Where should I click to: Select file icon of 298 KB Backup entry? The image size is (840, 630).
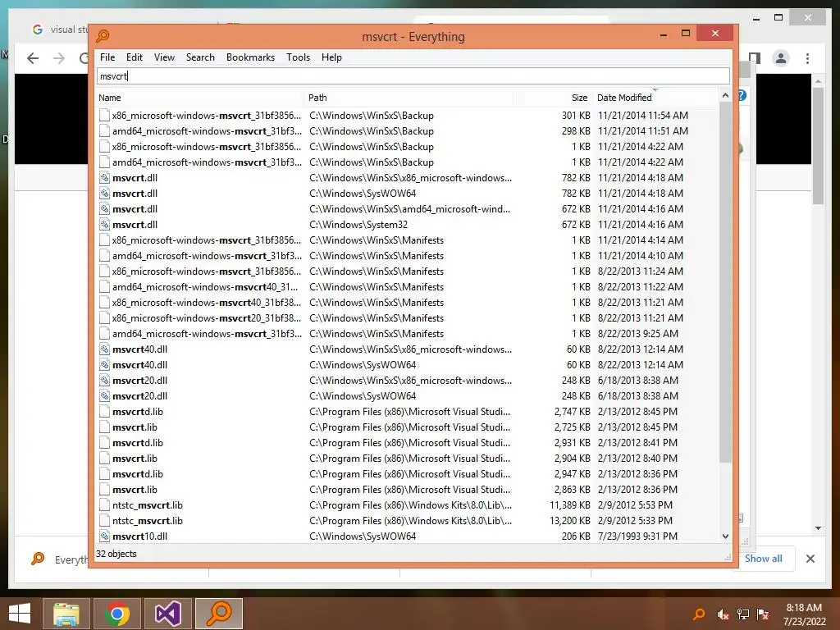104,130
